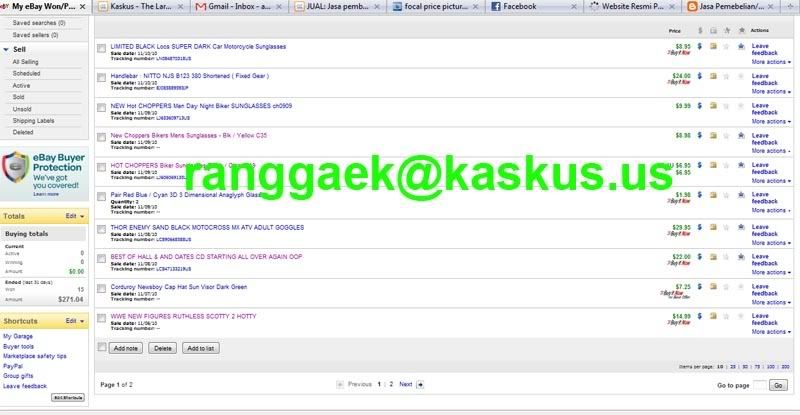Click the Delete button below the list
800x415 pixels.
click(163, 348)
